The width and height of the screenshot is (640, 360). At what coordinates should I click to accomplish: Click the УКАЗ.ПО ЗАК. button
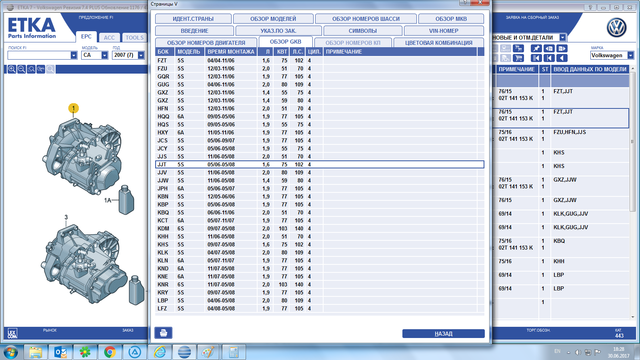tap(278, 31)
